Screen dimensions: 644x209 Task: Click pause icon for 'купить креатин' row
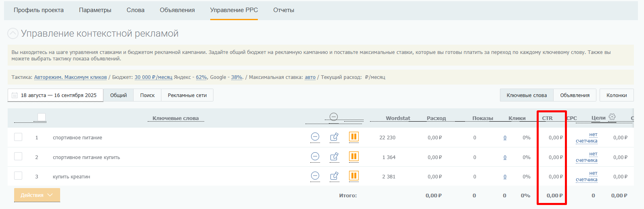(x=354, y=176)
